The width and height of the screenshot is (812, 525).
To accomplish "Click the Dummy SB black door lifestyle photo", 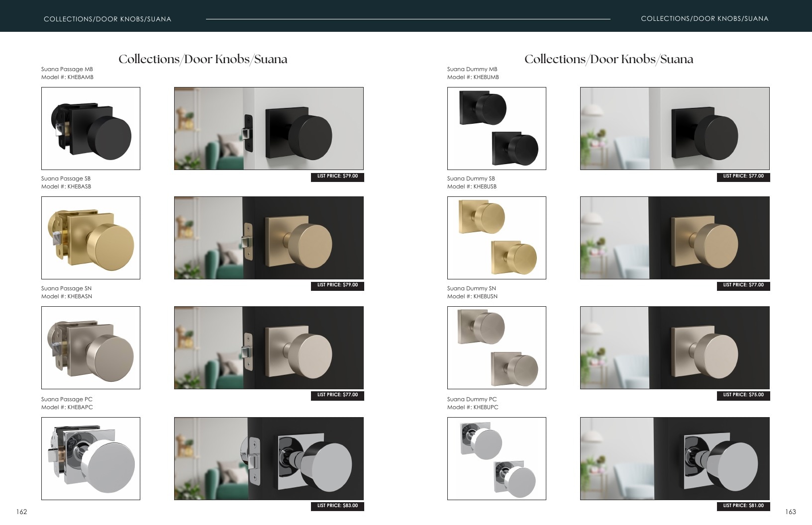I will pyautogui.click(x=675, y=238).
